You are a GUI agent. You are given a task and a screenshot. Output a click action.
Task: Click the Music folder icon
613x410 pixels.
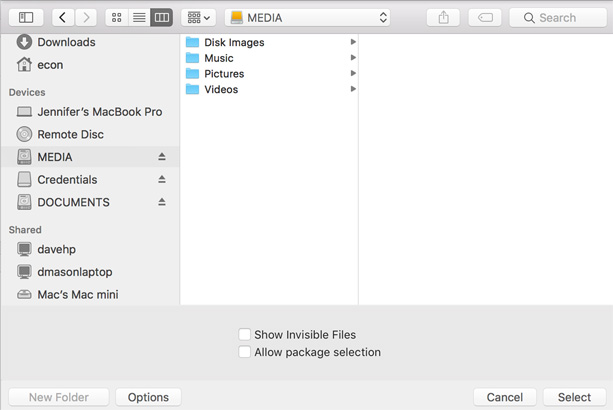coord(192,57)
